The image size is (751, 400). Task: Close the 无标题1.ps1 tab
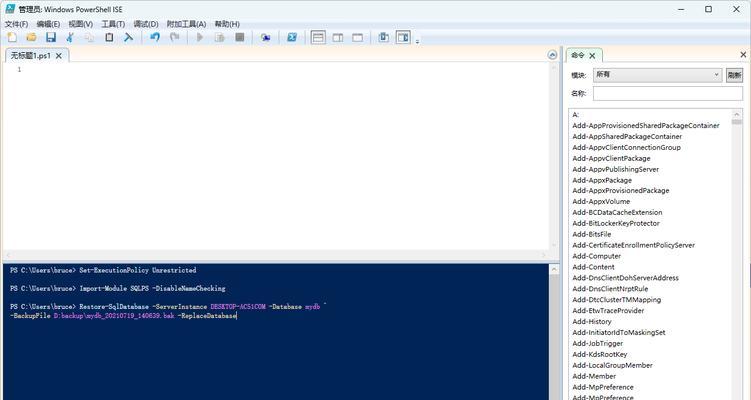(59, 56)
